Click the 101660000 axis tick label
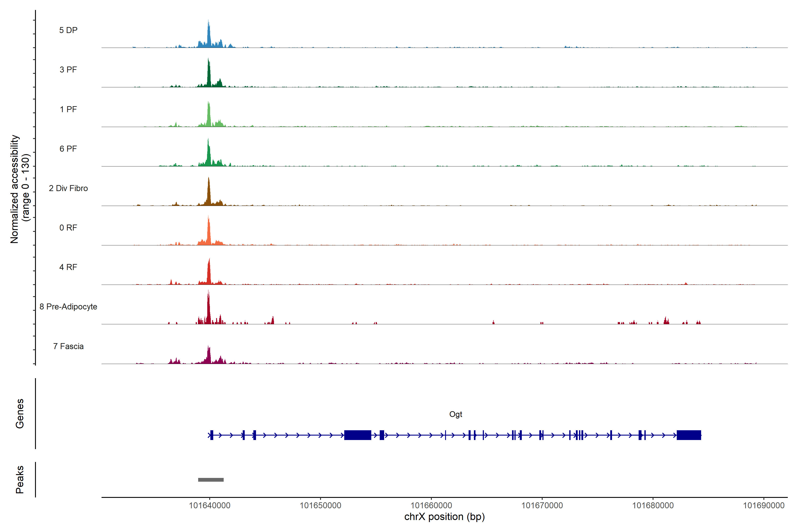 click(431, 506)
